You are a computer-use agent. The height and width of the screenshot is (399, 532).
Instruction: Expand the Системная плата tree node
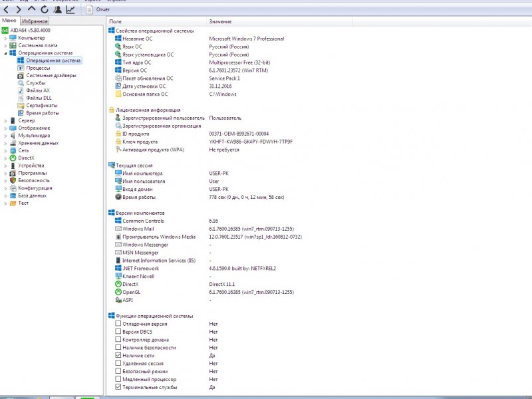click(x=5, y=46)
